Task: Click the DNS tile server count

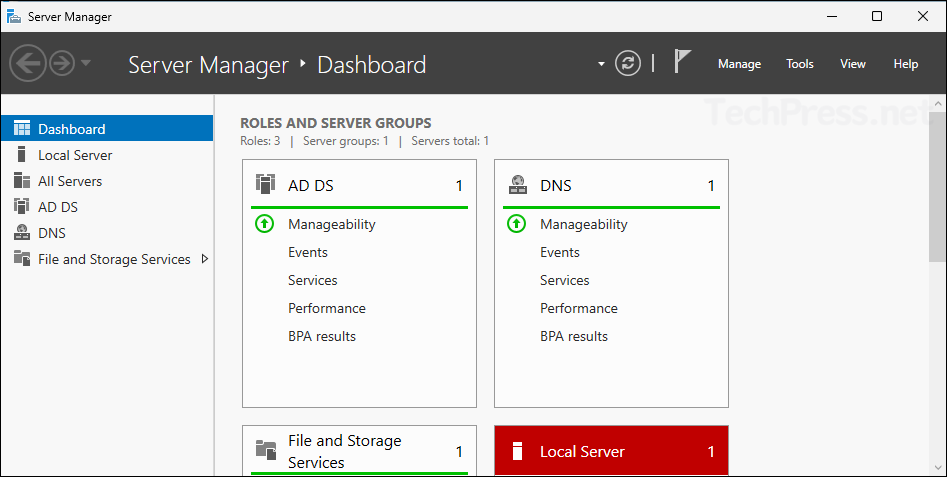Action: [x=711, y=186]
